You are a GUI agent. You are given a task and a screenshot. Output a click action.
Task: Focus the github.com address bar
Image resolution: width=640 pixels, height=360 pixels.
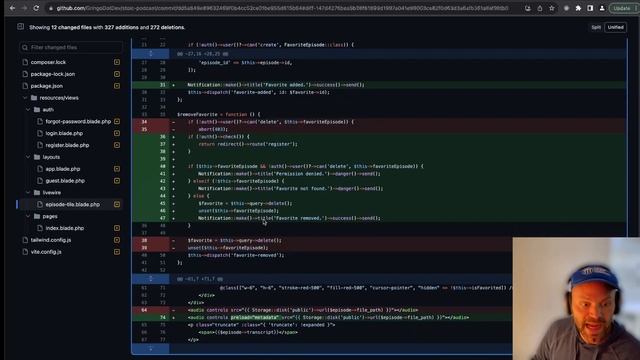click(282, 8)
